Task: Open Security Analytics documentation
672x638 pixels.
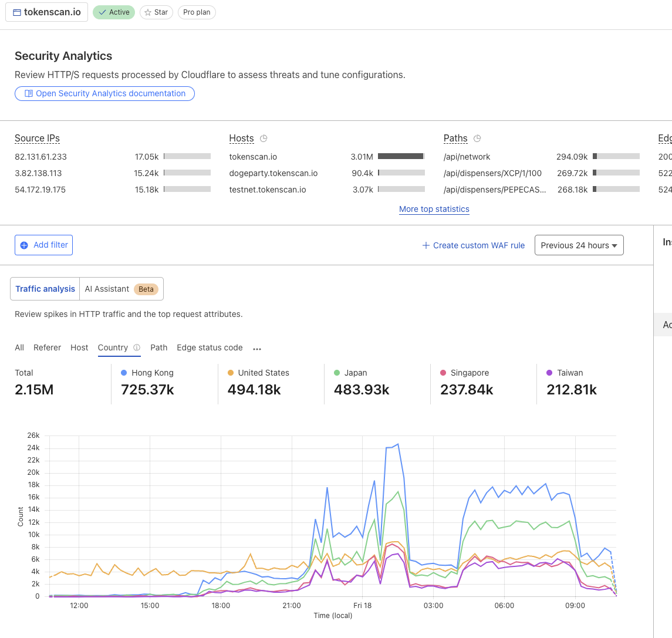Action: [104, 93]
